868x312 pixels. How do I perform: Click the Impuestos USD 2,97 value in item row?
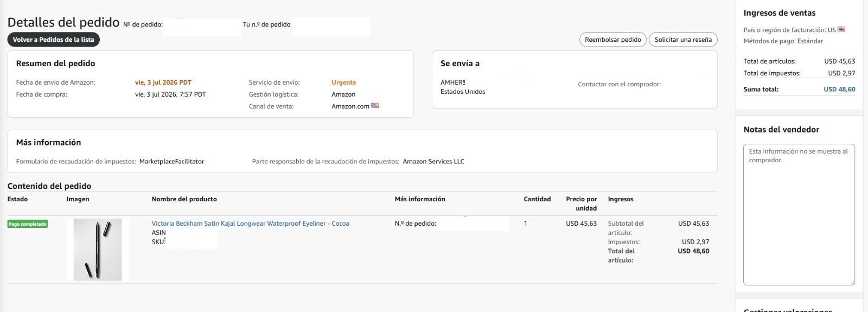click(695, 242)
